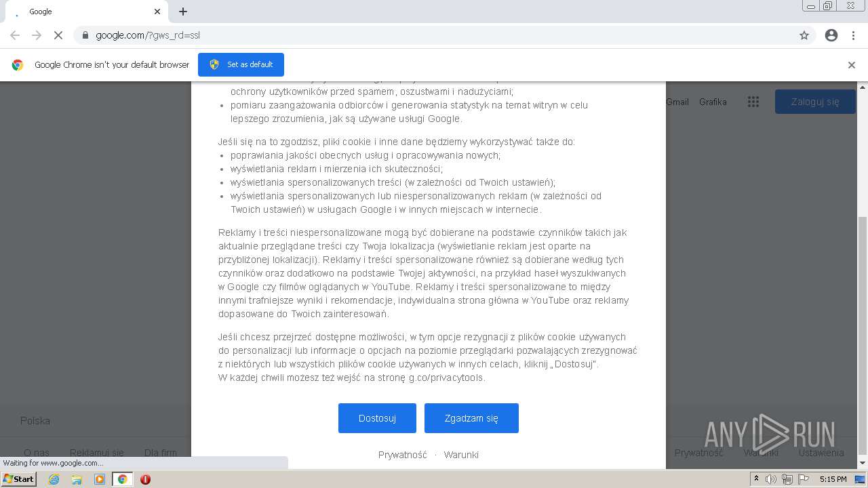
Task: Open the Gmail link
Action: (x=677, y=102)
